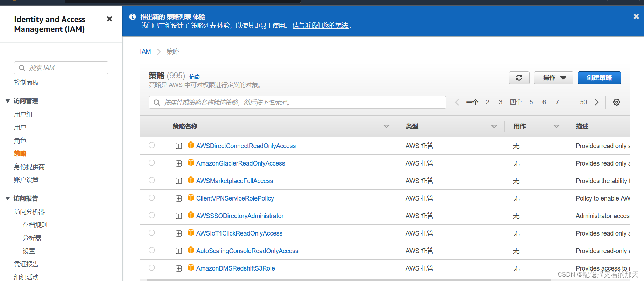This screenshot has height=281, width=644.
Task: Click the refresh policies icon button
Action: (519, 78)
